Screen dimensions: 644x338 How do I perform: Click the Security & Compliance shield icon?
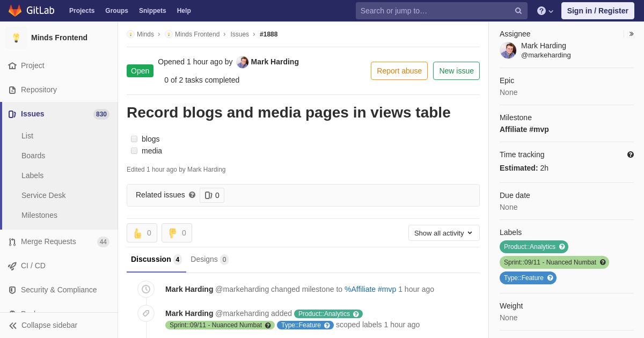(x=12, y=290)
